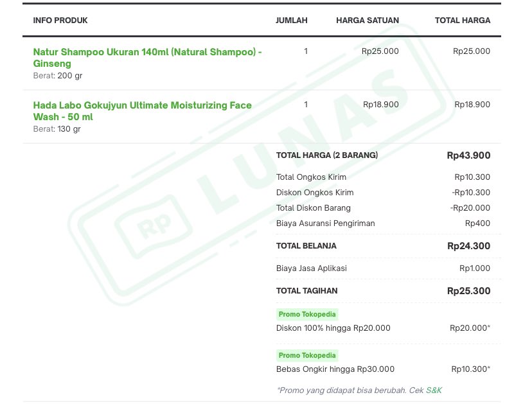This screenshot has width=532, height=404.
Task: Select unit price Rp18.900 for Hada Labo
Action: (x=380, y=105)
